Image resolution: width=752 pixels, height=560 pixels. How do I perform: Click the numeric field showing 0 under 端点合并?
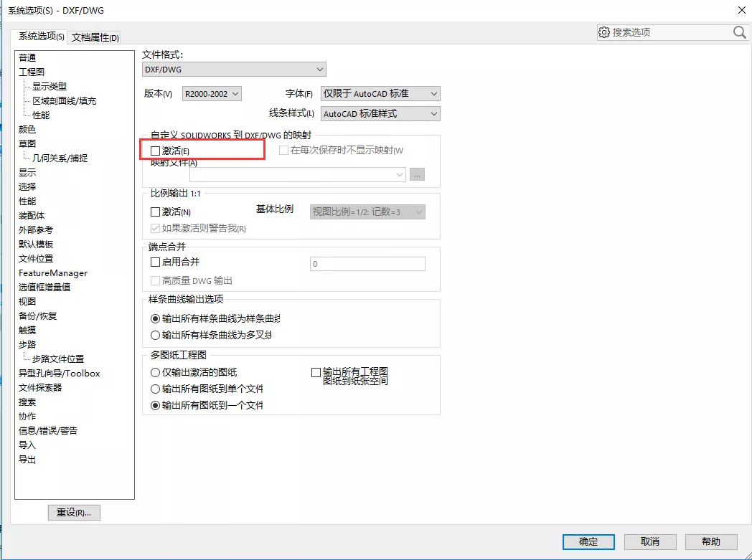tap(367, 264)
